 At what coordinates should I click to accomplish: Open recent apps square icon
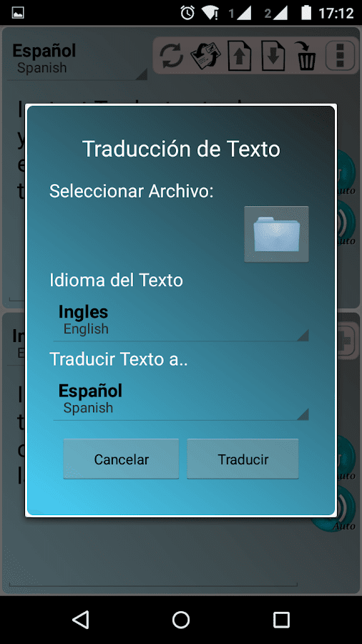point(281,620)
